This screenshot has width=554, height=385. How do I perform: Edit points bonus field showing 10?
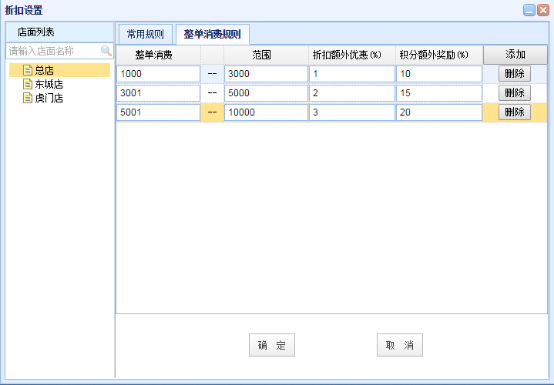click(439, 74)
